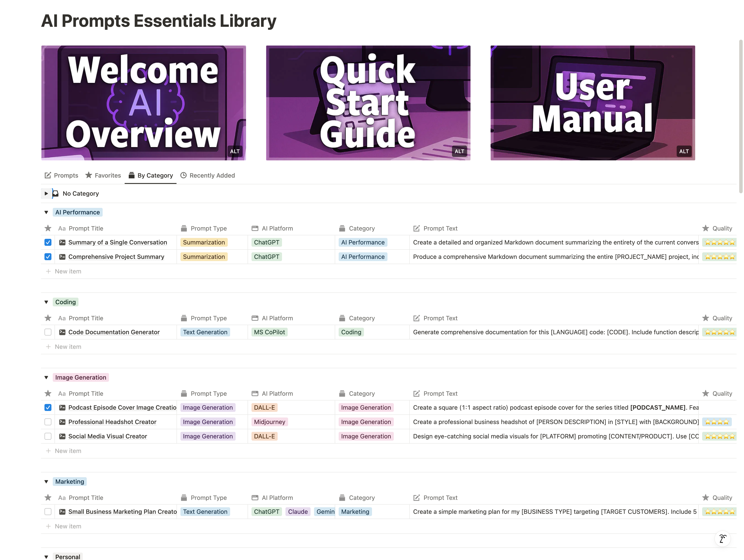Click Quality star icon in AI Performance header
Screen dimensions: 744x560
706,228
